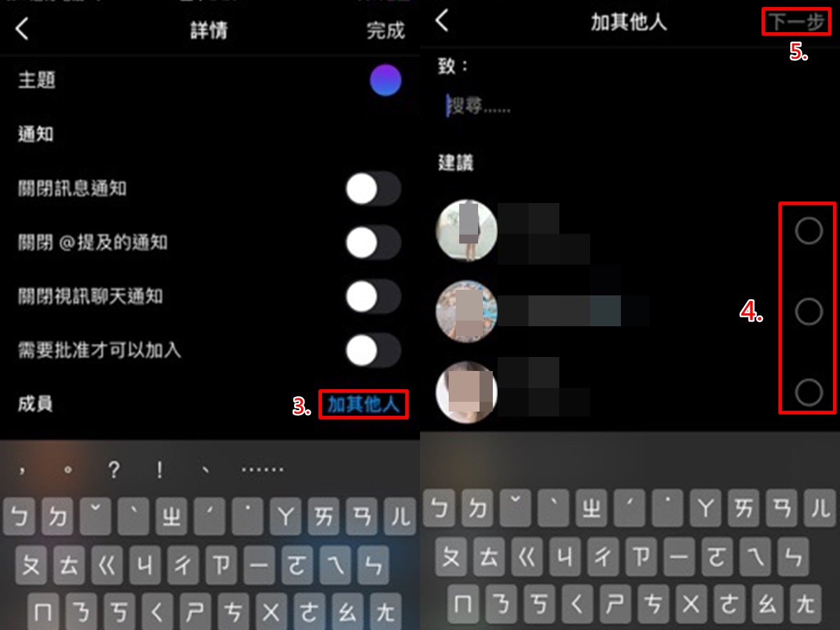
Task: Tap the back arrow on the 詳情 screen
Action: (x=22, y=29)
